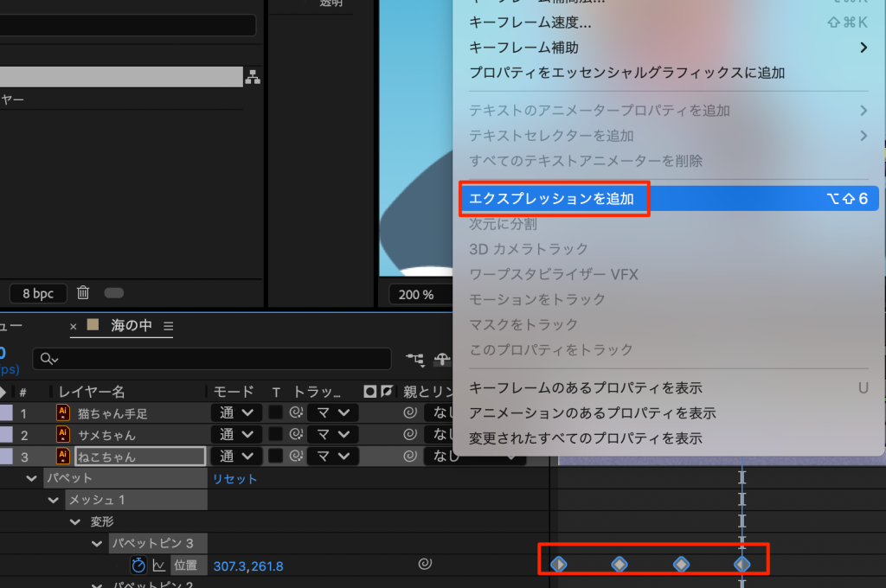
Task: Click the リセット link for パペット
Action: point(235,478)
